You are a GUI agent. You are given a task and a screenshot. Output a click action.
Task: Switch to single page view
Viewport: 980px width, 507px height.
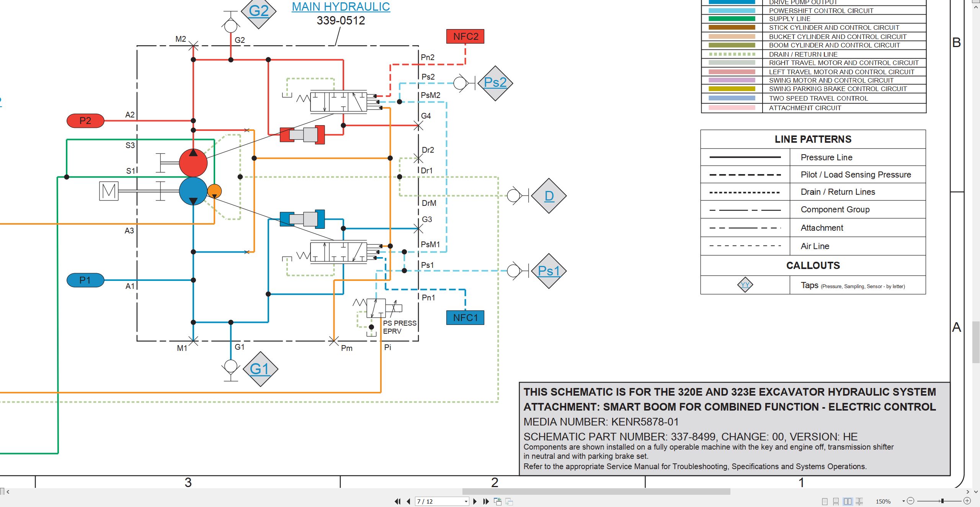tap(825, 501)
